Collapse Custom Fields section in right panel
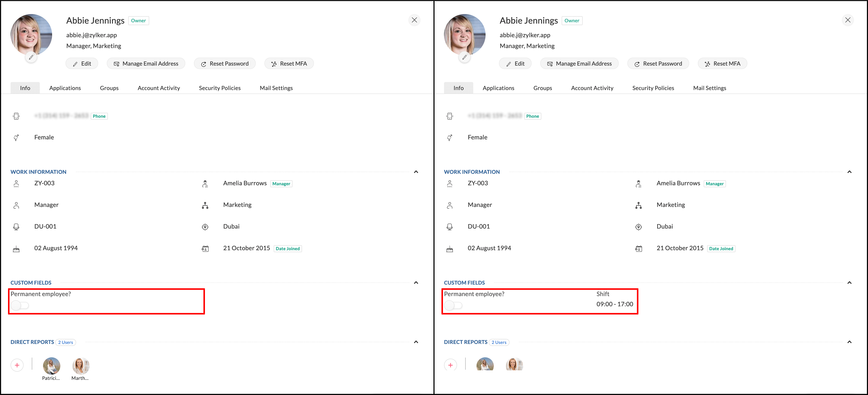Image resolution: width=868 pixels, height=395 pixels. pos(849,283)
